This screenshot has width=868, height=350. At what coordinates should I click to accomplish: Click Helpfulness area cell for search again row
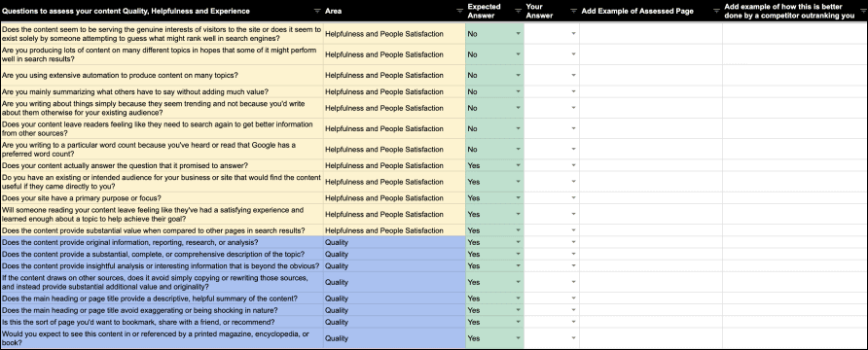pyautogui.click(x=394, y=129)
